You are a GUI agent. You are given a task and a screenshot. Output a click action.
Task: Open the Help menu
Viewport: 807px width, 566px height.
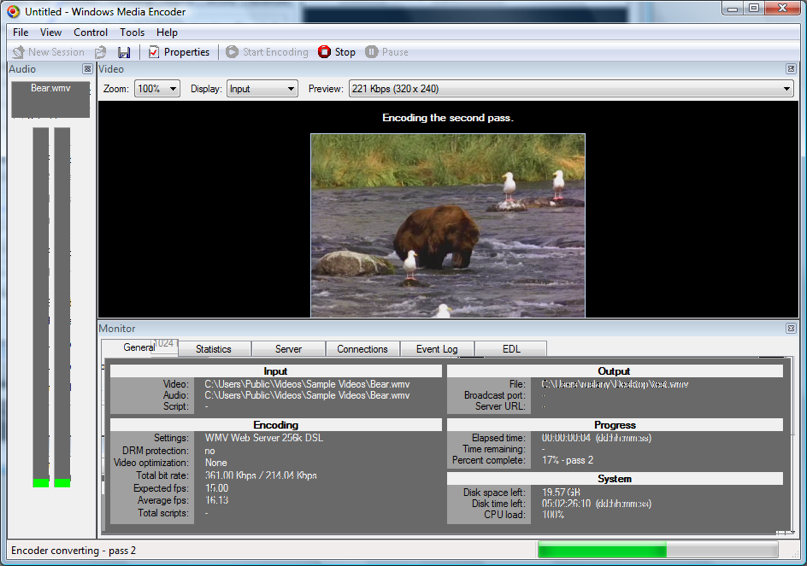click(167, 32)
